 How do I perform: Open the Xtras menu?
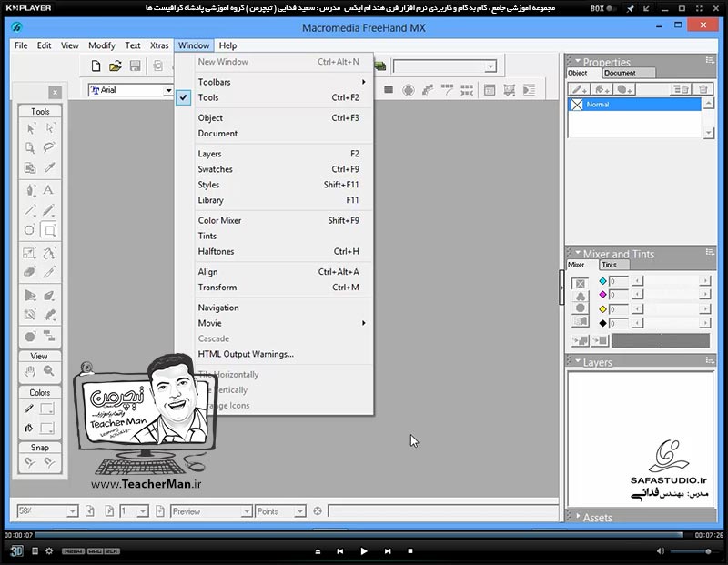pyautogui.click(x=159, y=45)
